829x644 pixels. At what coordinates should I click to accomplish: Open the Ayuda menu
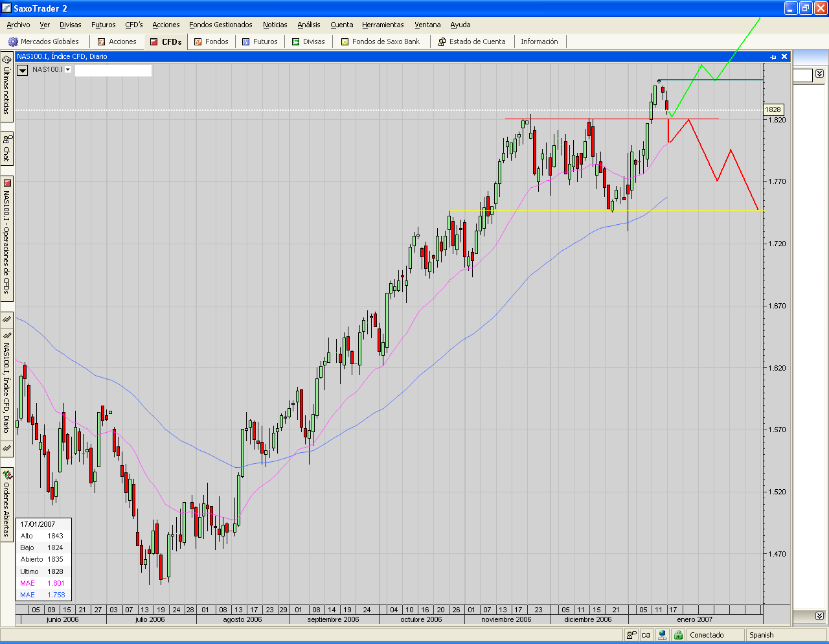click(460, 25)
